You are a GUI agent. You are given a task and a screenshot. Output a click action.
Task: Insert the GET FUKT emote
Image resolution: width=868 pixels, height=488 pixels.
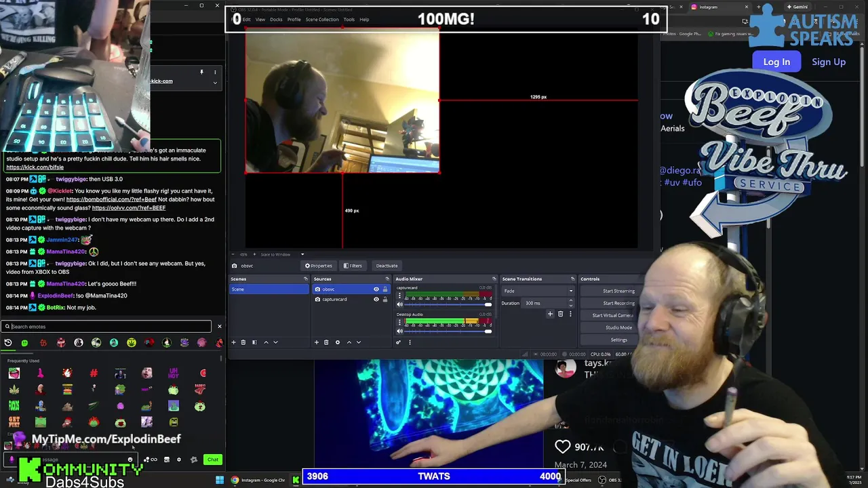click(14, 422)
